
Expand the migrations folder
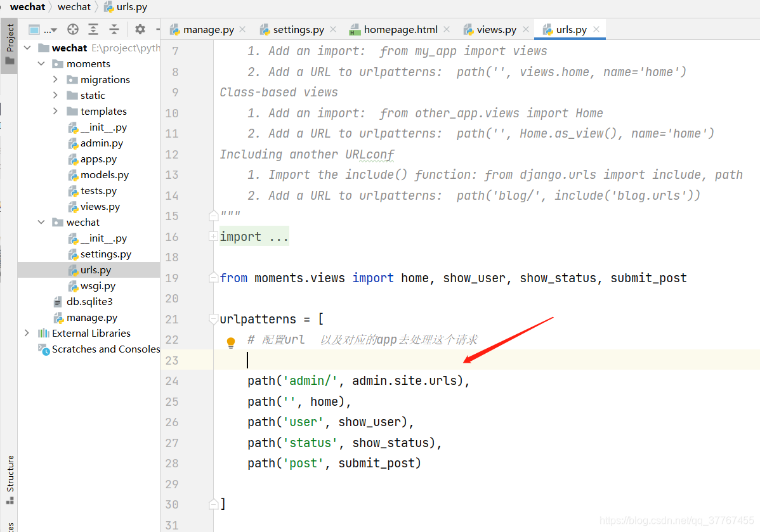[x=55, y=79]
